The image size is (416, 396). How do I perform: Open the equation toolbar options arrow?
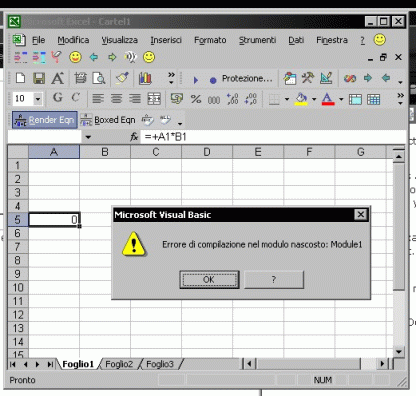(x=180, y=124)
